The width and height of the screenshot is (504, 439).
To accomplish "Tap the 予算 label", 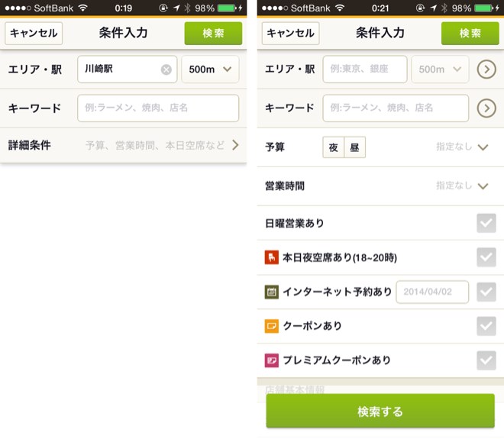I will pyautogui.click(x=275, y=147).
